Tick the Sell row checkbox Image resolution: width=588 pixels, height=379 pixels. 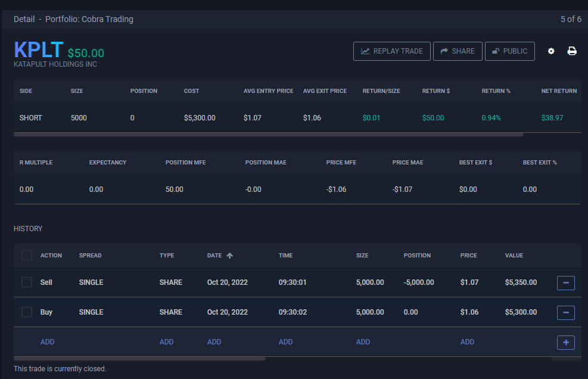pyautogui.click(x=27, y=282)
